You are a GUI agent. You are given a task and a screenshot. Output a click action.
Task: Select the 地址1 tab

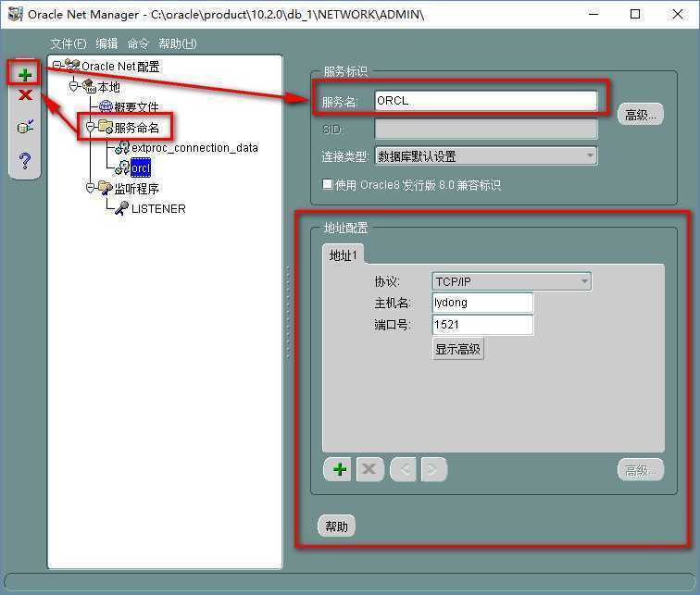point(343,255)
